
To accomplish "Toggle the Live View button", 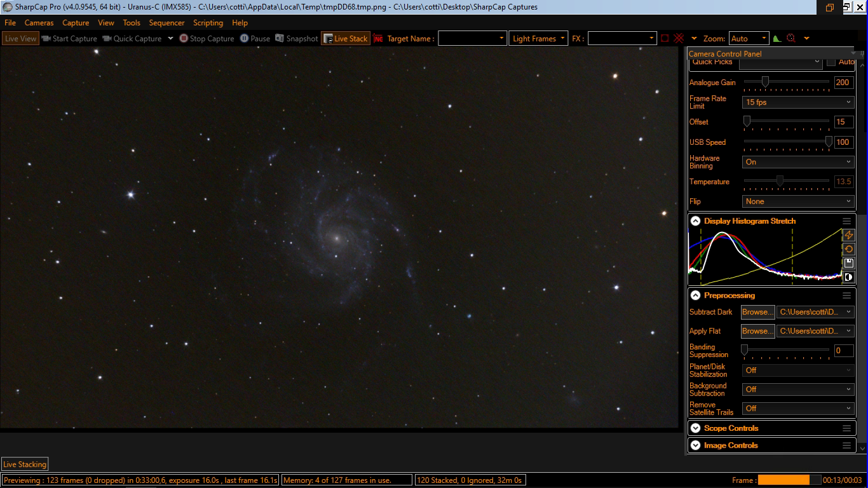I will tap(20, 39).
